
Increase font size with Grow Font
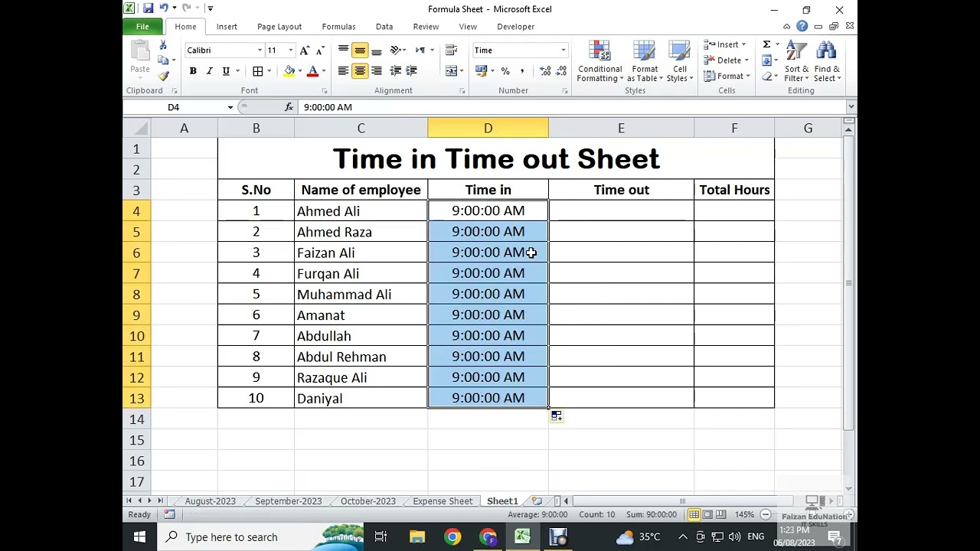pyautogui.click(x=305, y=51)
